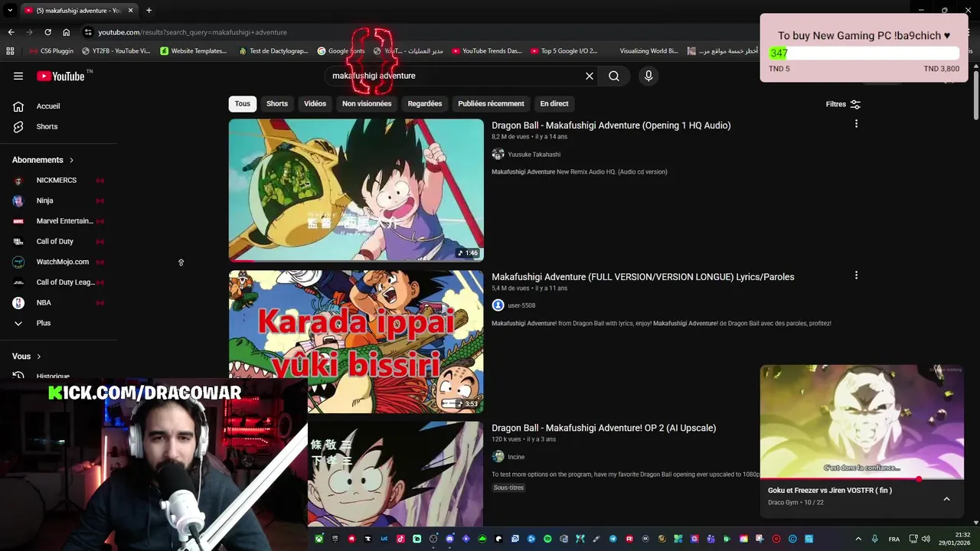The width and height of the screenshot is (980, 551).
Task: Select the Non visionnées filter chip
Action: click(x=367, y=104)
